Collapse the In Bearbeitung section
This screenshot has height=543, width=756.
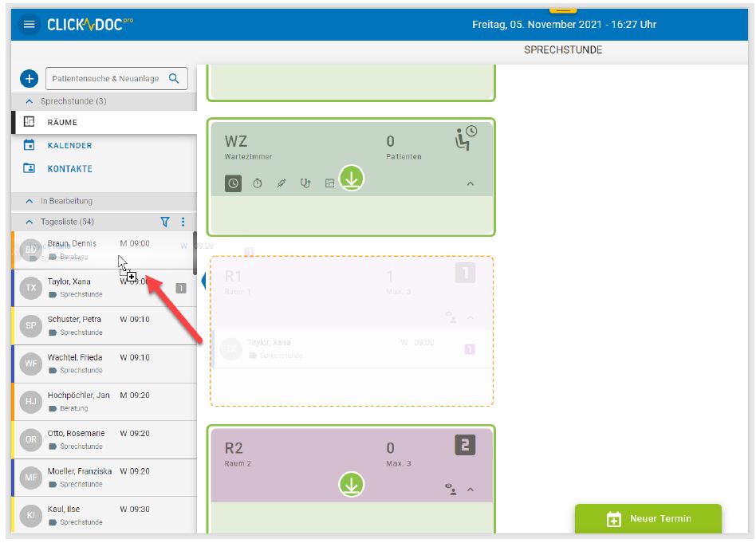(30, 202)
